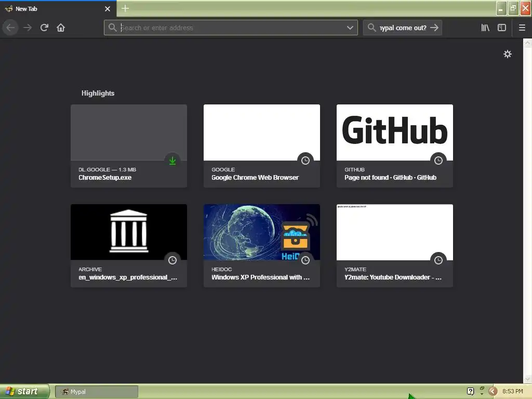The image size is (532, 399).
Task: Expand hidden system tray icons arrow
Action: [493, 391]
